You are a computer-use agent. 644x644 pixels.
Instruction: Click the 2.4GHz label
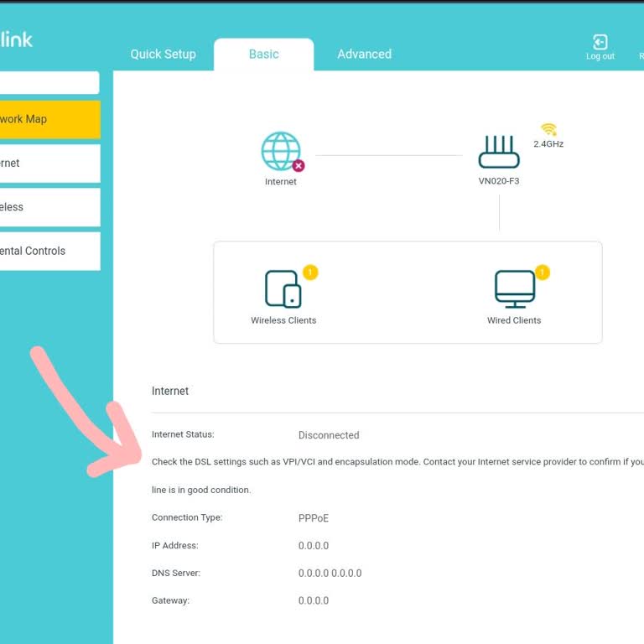click(548, 144)
